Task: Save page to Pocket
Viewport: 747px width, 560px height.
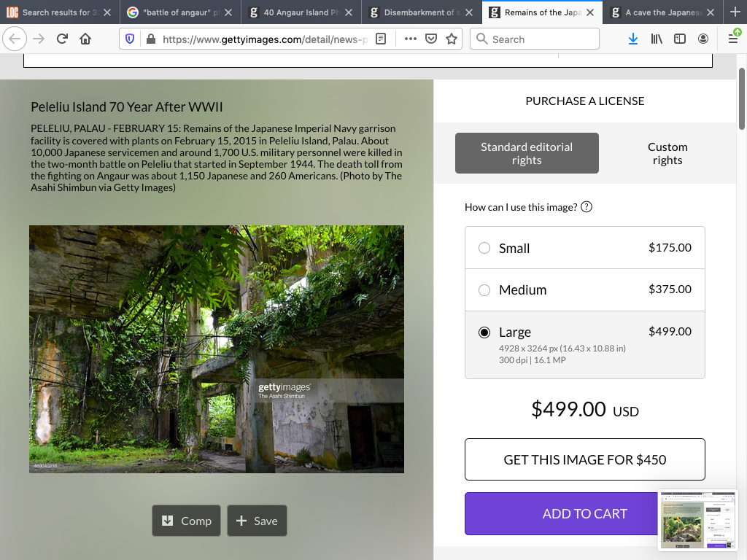Action: tap(431, 39)
